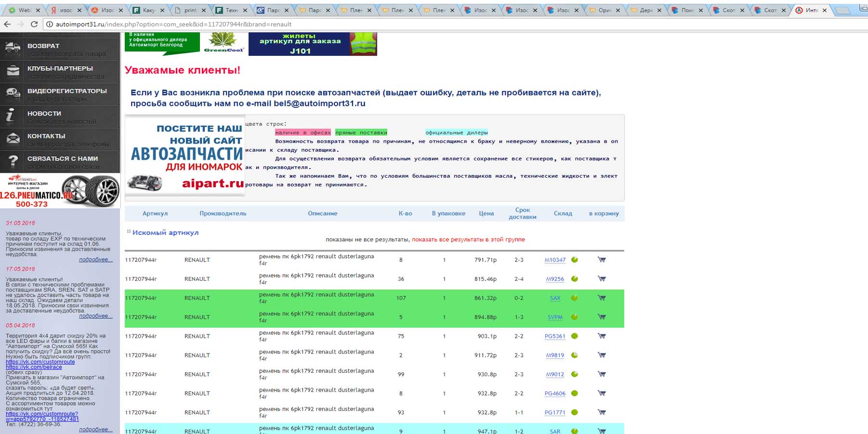
Task: Switch to the 'Каку' browser tab
Action: click(149, 10)
